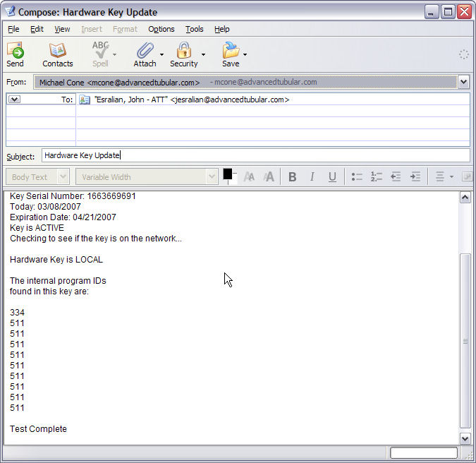
Task: Click the increase indent button
Action: tap(416, 176)
